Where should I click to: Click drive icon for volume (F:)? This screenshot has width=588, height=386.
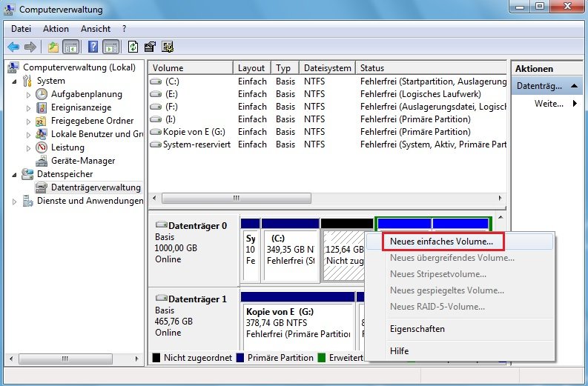(x=156, y=107)
